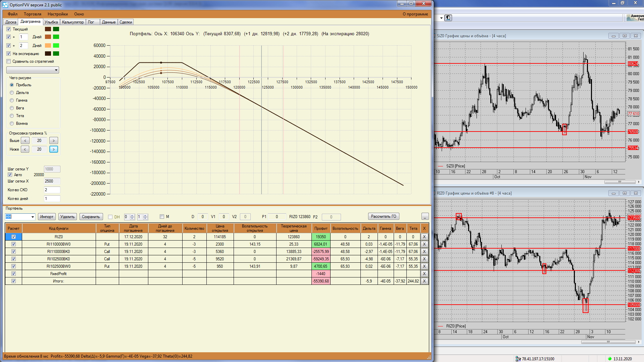
Task: Increase the Ниже plot percentage
Action: click(54, 149)
